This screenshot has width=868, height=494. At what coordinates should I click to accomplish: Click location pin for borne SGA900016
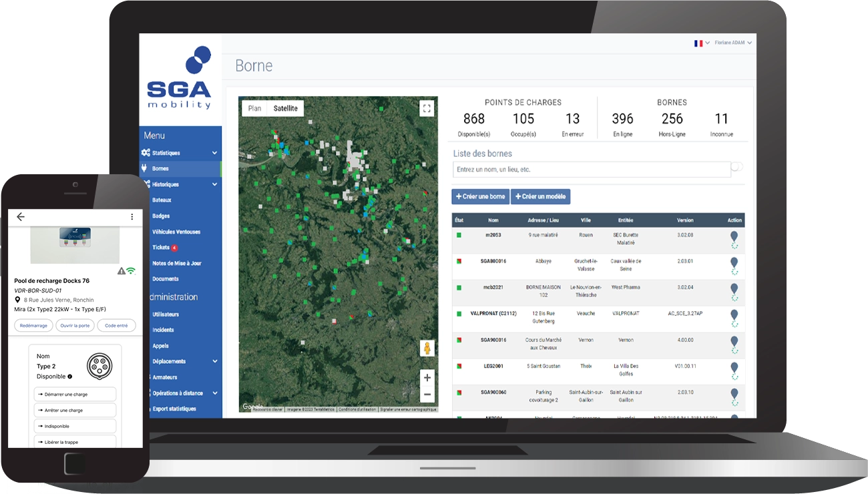pos(734,341)
